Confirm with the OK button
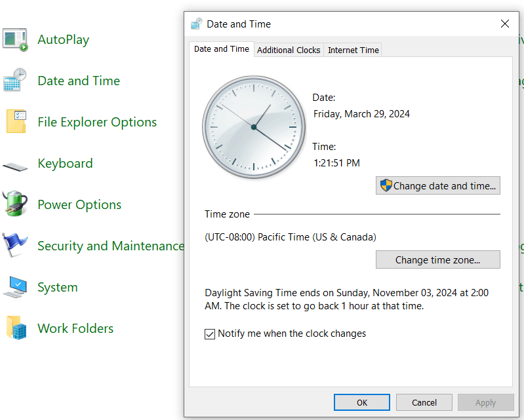Screen dimensions: 524x420 point(361,402)
